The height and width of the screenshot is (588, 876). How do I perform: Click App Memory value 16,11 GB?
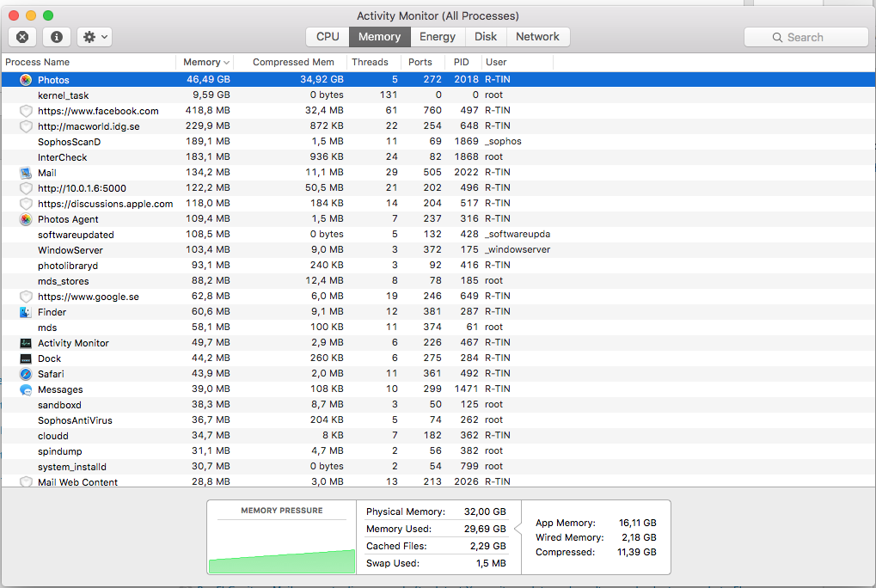point(638,523)
